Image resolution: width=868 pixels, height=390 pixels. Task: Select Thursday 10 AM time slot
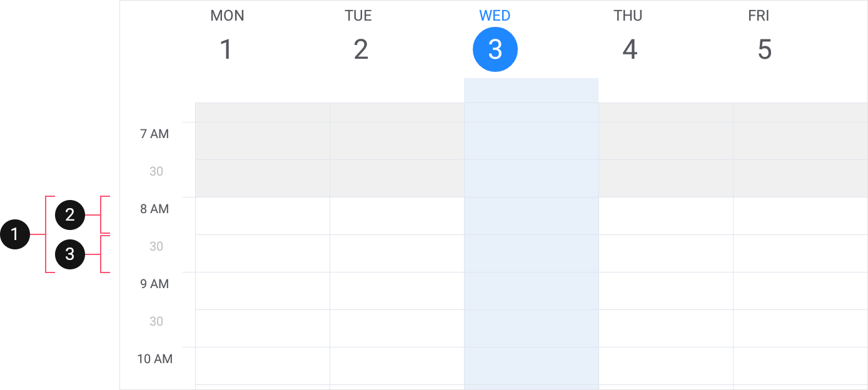[666, 366]
